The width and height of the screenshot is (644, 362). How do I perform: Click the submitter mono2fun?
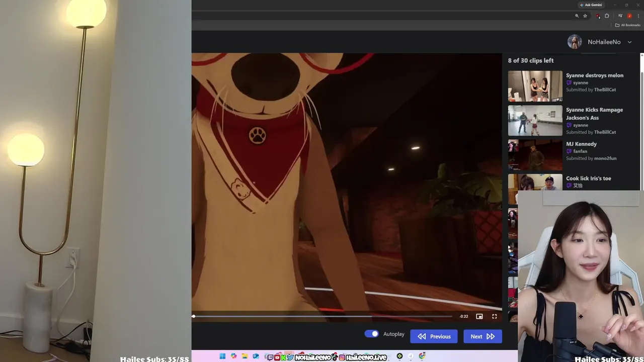605,158
